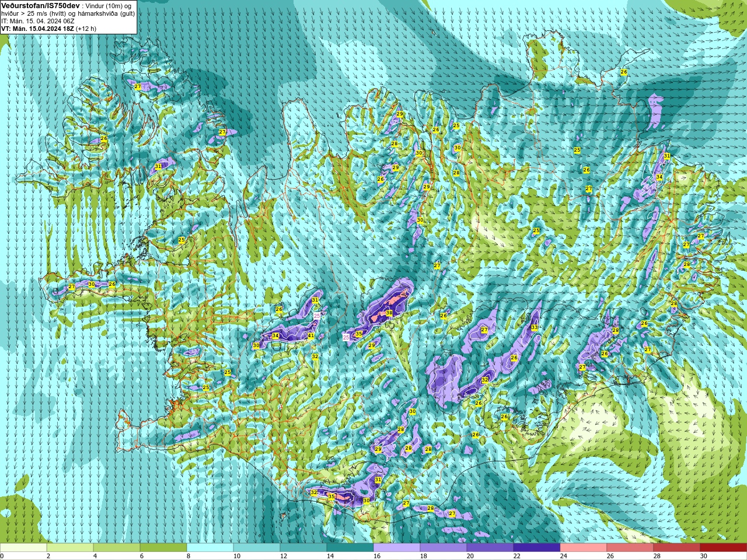Pick the violet 20–22 m/s legend swatch
The height and width of the screenshot is (560, 747).
pyautogui.click(x=490, y=548)
